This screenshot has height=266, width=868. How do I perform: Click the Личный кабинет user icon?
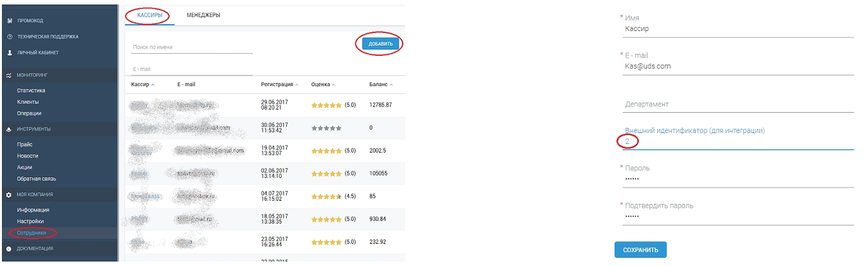[x=9, y=53]
